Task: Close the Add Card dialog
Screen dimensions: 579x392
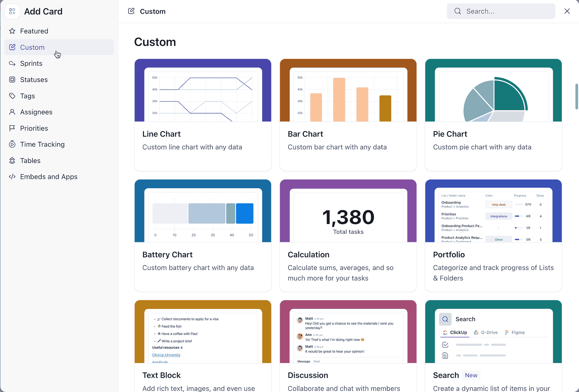Action: (x=567, y=11)
